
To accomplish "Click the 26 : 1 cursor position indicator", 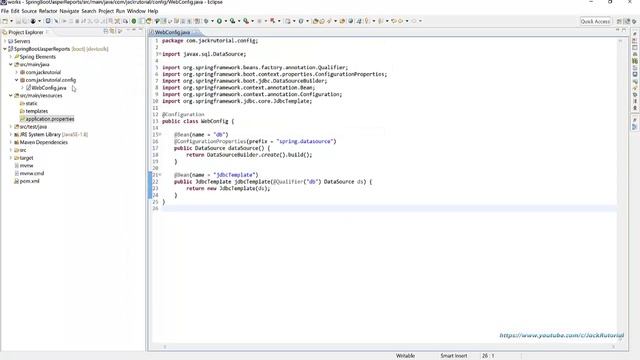I will [488, 356].
